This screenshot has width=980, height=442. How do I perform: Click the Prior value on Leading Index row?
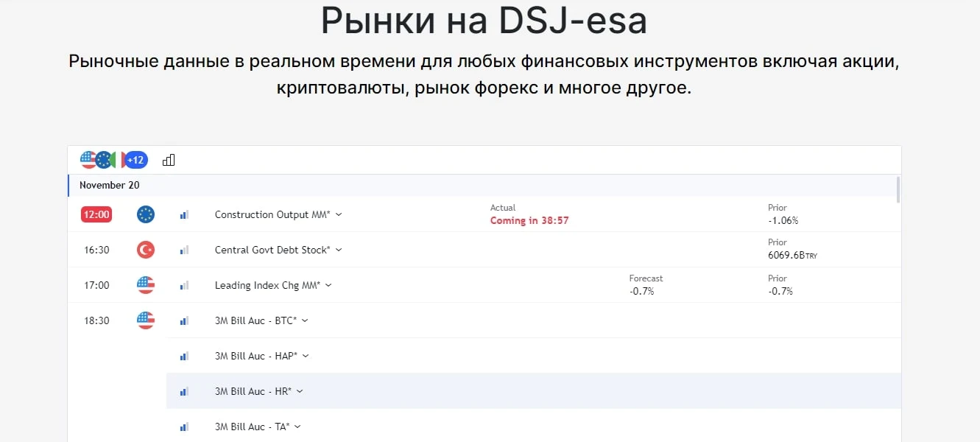coord(780,291)
